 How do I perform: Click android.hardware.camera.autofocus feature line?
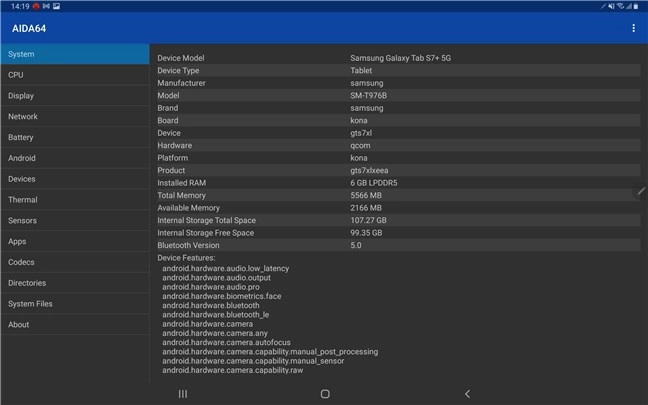click(x=226, y=342)
